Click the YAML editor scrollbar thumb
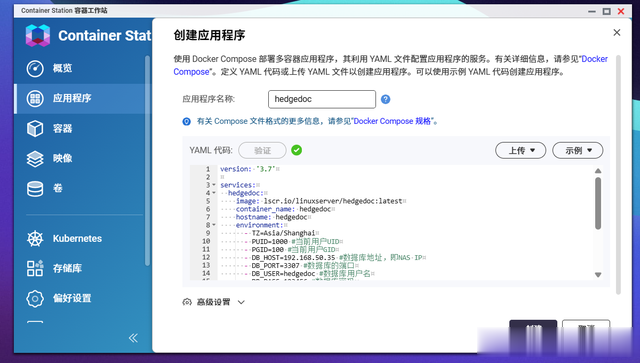640x363 pixels. point(598,203)
